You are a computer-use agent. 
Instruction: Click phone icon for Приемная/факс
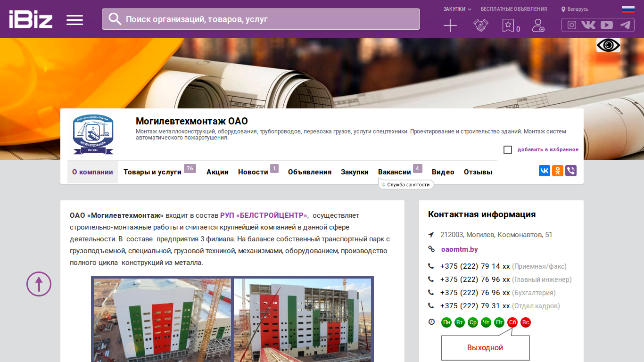pos(431,266)
